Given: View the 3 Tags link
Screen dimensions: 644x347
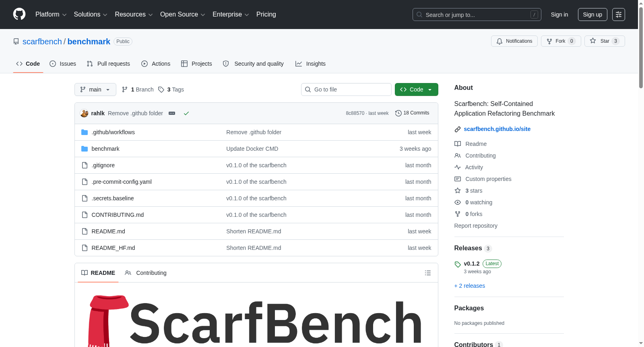Looking at the screenshot, I should click(171, 89).
